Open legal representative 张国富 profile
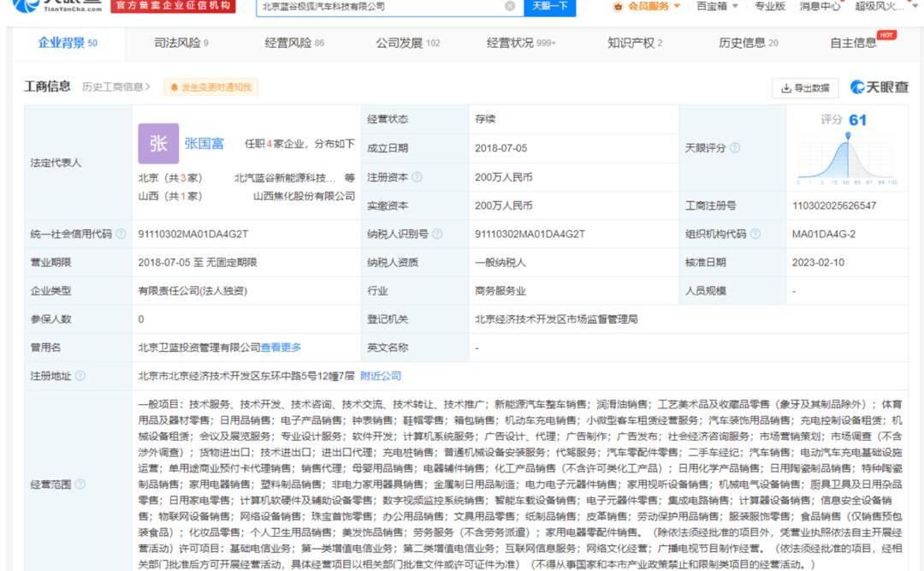 coord(204,143)
